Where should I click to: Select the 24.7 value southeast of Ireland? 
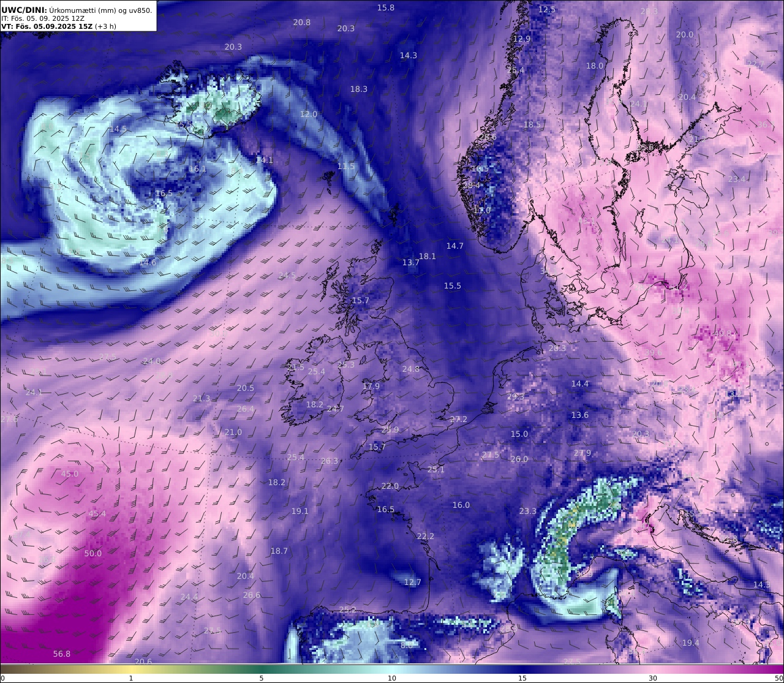[x=336, y=409]
